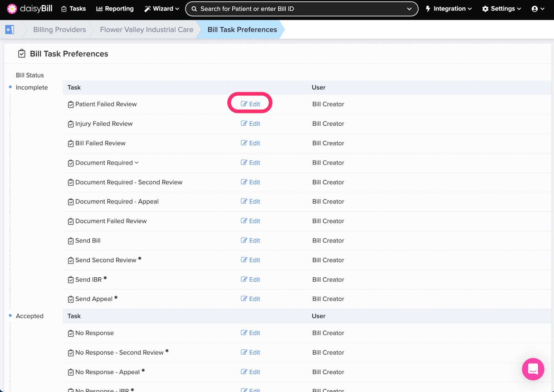This screenshot has height=392, width=554.
Task: Edit the Send IBR task
Action: click(250, 279)
